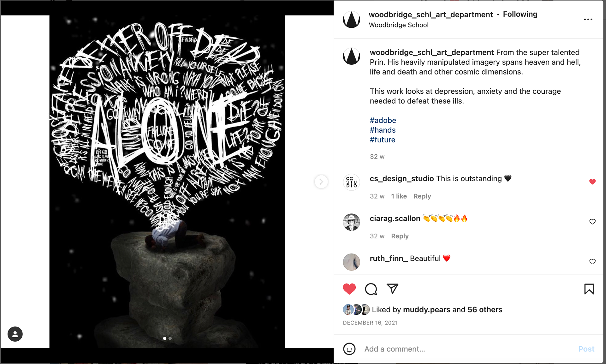Share post via paper plane icon

[x=392, y=289]
